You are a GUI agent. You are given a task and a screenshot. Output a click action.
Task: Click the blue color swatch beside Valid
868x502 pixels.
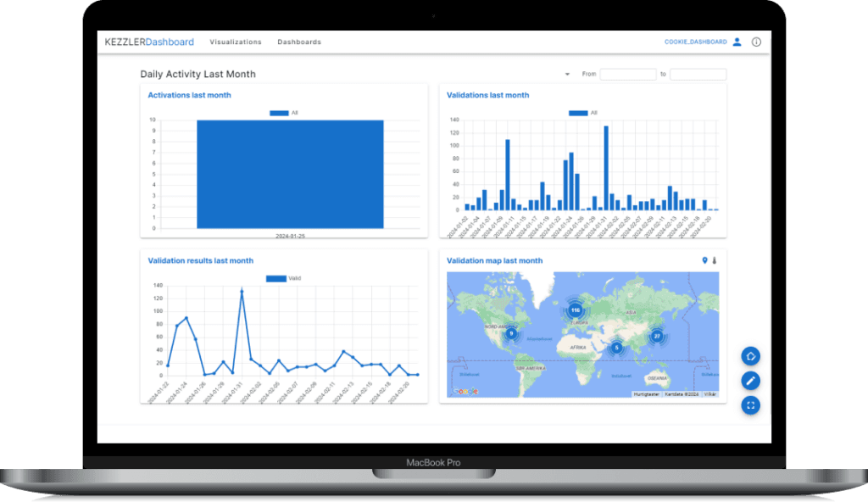coord(276,277)
